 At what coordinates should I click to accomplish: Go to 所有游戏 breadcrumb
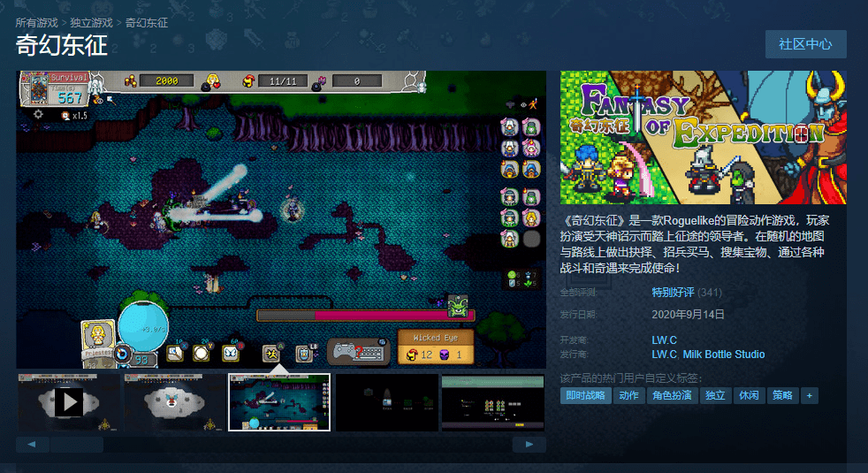[x=36, y=23]
